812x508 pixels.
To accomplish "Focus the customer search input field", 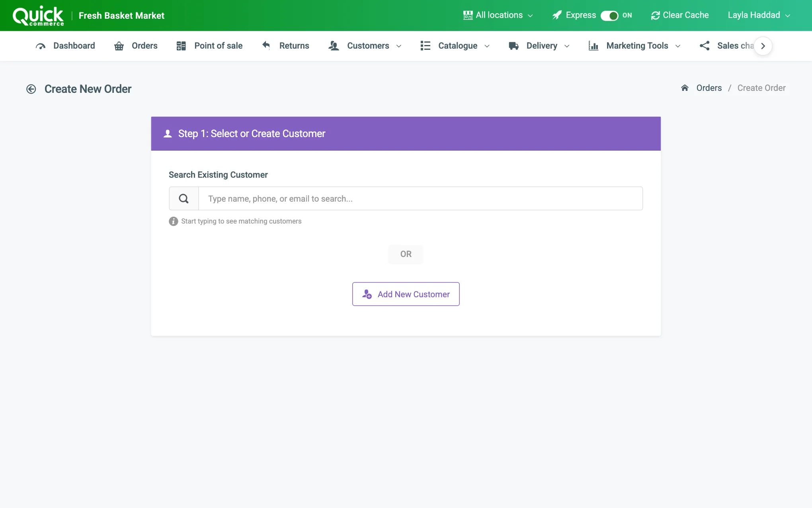I will click(420, 198).
